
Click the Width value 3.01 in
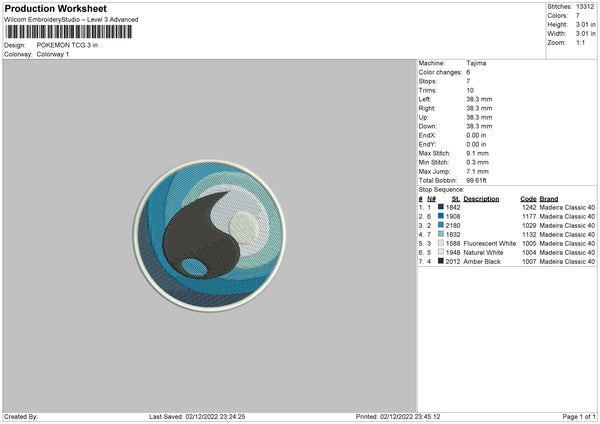pyautogui.click(x=585, y=34)
